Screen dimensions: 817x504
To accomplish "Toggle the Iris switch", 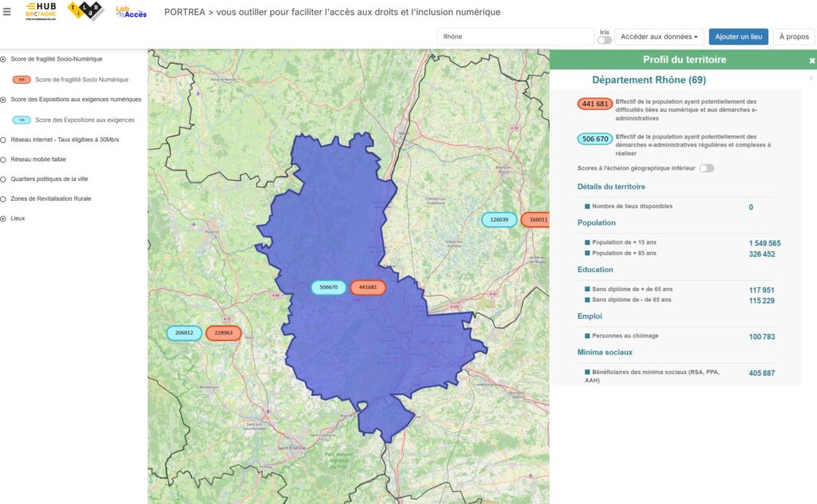I will click(605, 40).
